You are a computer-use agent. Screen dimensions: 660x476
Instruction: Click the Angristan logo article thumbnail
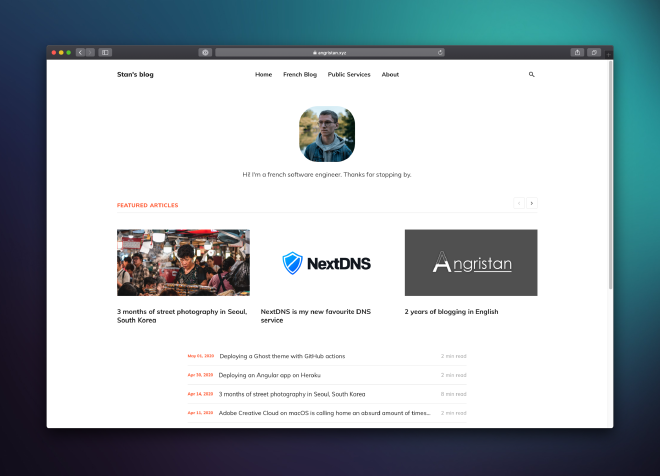pyautogui.click(x=470, y=263)
